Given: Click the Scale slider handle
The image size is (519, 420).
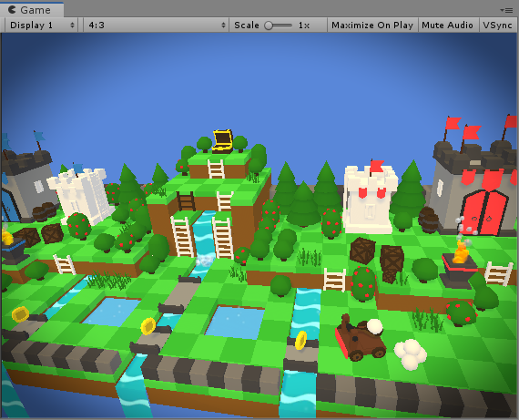Looking at the screenshot, I should point(269,26).
